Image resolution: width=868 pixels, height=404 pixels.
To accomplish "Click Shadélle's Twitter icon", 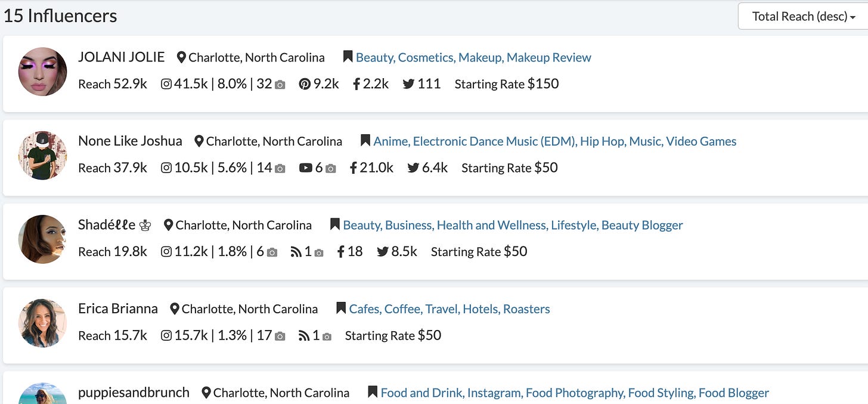I will (383, 252).
